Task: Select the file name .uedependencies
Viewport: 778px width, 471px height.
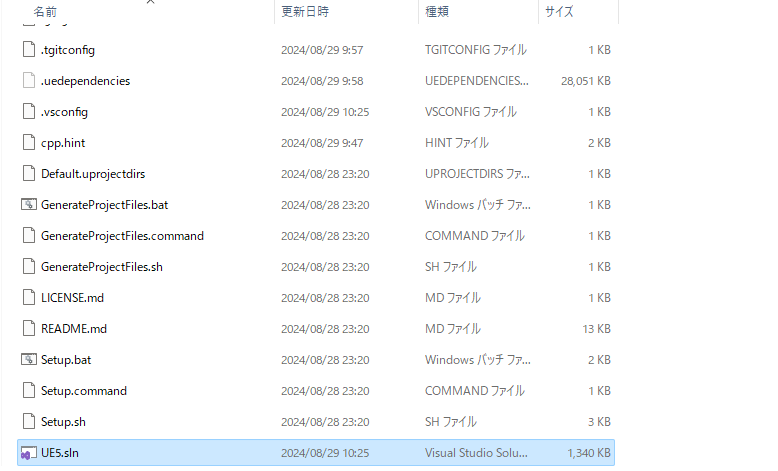Action: point(85,81)
